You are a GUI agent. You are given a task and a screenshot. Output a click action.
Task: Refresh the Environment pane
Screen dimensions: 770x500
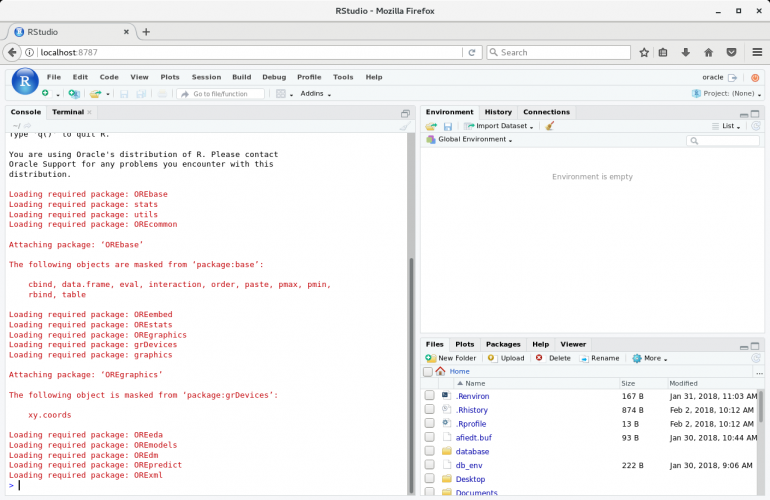click(756, 126)
